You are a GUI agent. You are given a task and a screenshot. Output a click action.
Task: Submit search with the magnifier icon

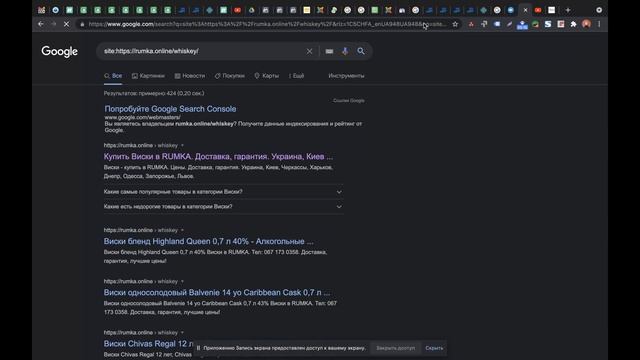[x=361, y=51]
